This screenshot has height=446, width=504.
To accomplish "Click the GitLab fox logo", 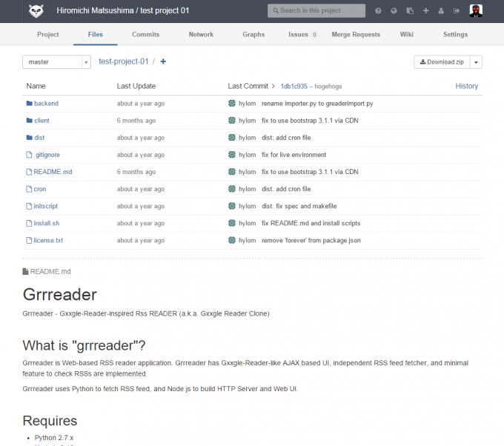I will (36, 10).
